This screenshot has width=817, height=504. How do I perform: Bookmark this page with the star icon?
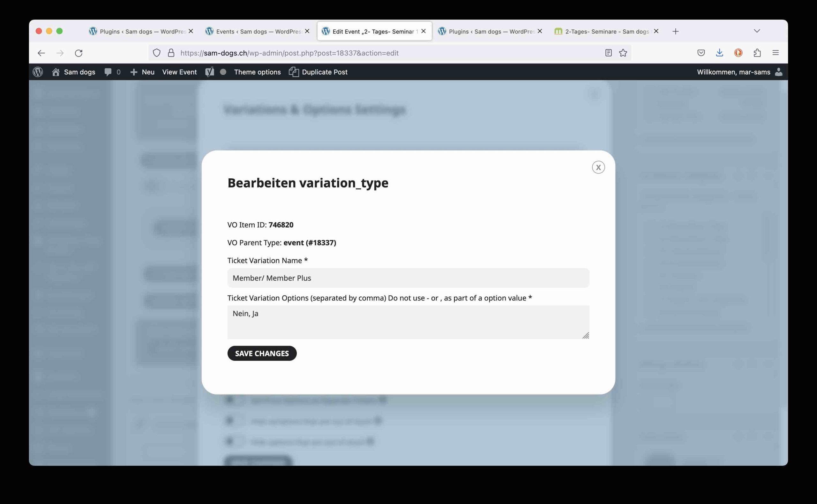pyautogui.click(x=623, y=53)
